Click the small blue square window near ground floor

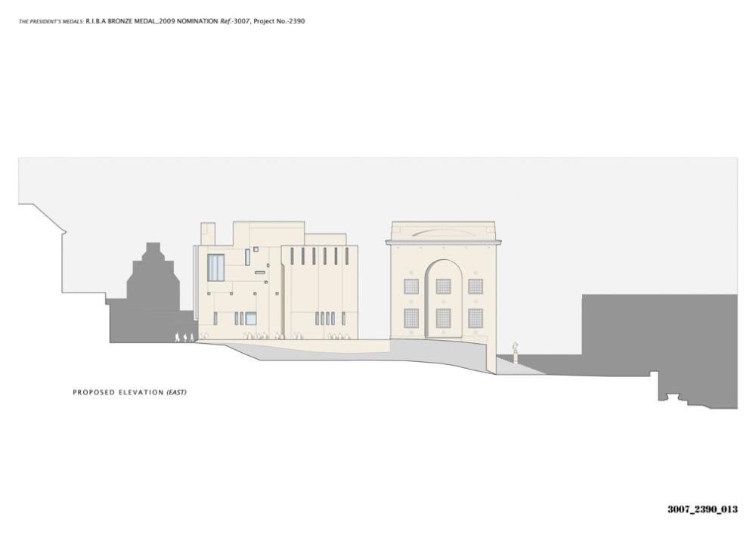[251, 318]
